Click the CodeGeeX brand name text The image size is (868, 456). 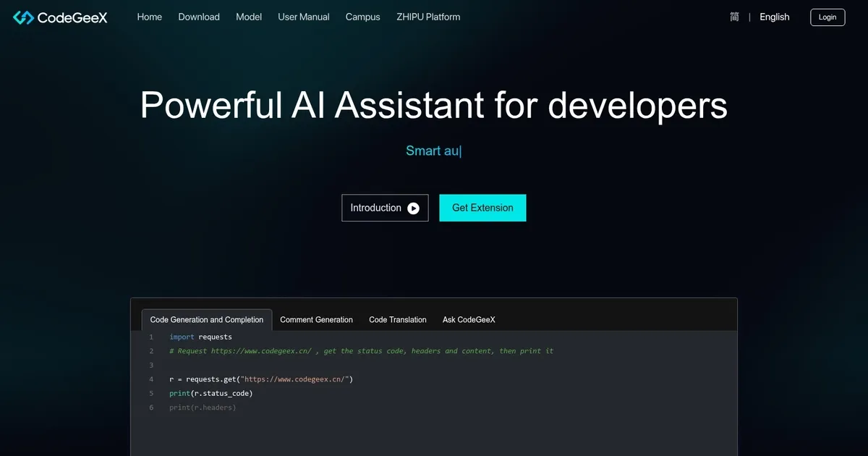pos(72,17)
